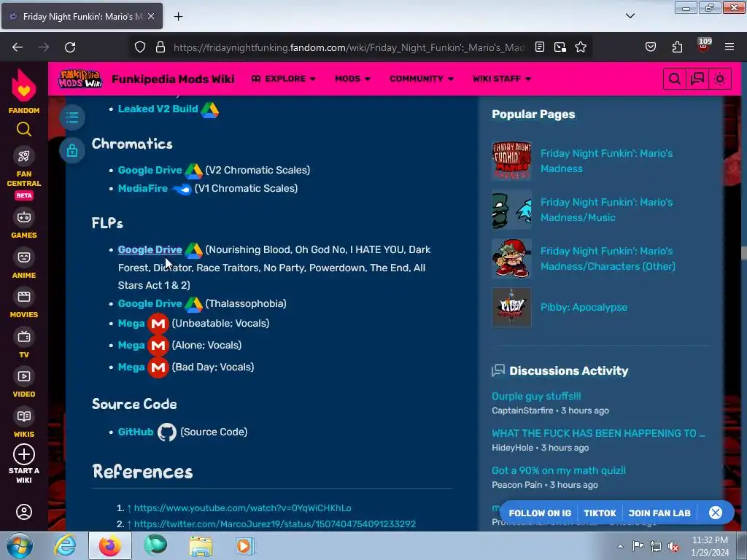
Task: Open the TV sidebar icon
Action: [24, 337]
